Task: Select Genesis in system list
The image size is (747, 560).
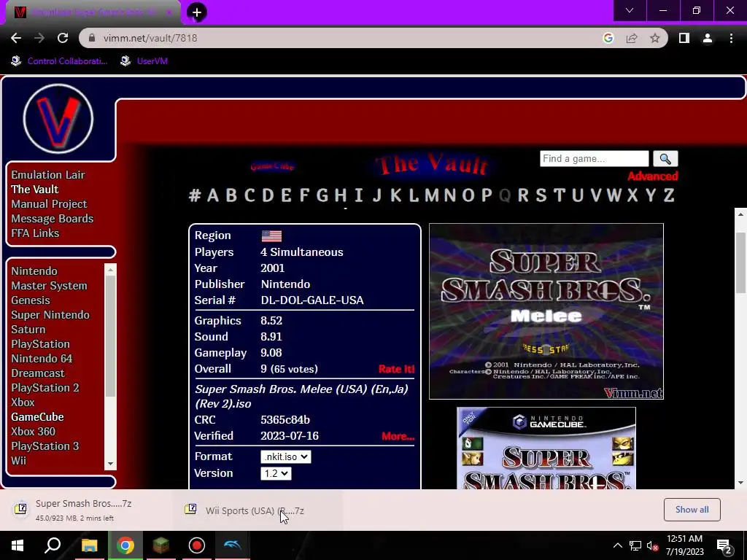Action: pos(31,300)
